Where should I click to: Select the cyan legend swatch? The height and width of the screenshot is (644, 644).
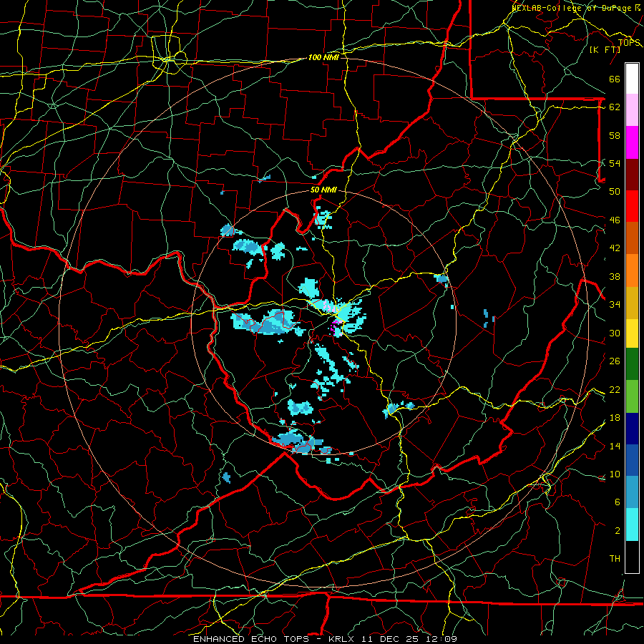pos(632,524)
